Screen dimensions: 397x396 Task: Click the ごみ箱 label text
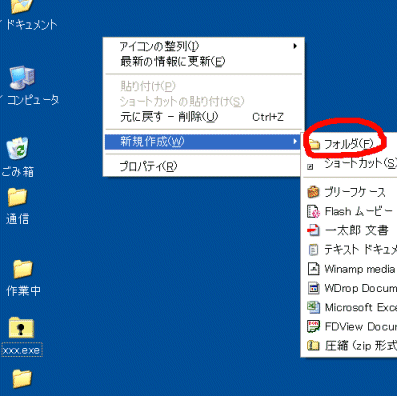[18, 172]
